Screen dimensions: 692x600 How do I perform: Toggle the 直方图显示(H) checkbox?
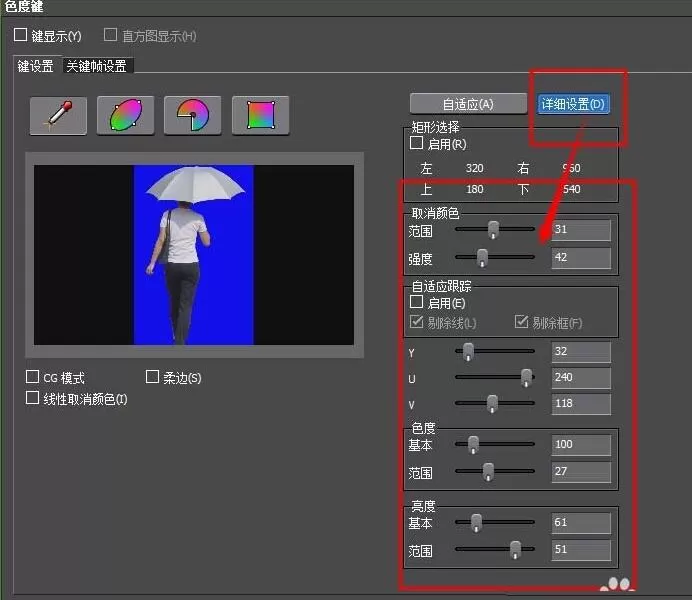[110, 35]
